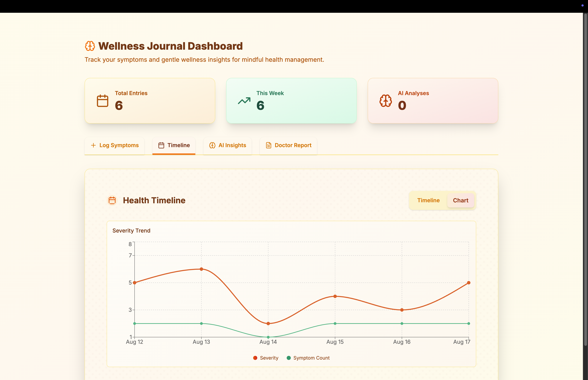This screenshot has width=588, height=380.
Task: Click the AI Analyses stat card
Action: tap(433, 101)
